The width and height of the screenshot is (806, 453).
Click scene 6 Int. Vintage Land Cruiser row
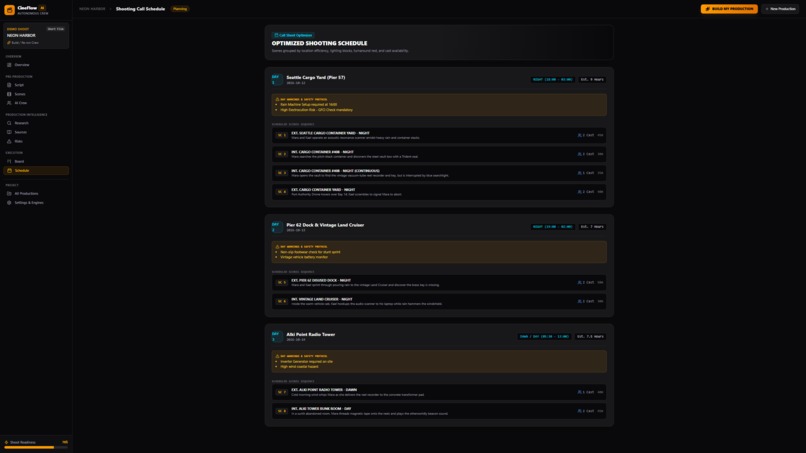[x=439, y=301]
